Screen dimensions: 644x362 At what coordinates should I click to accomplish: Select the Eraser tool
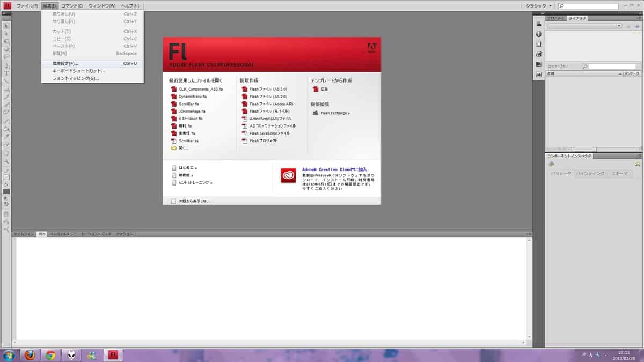point(6,144)
